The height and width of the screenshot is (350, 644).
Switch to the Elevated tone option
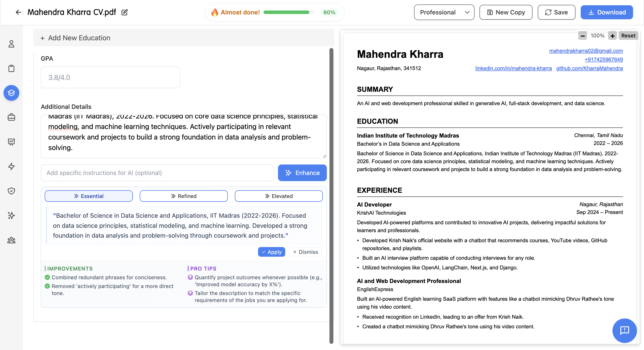(278, 196)
